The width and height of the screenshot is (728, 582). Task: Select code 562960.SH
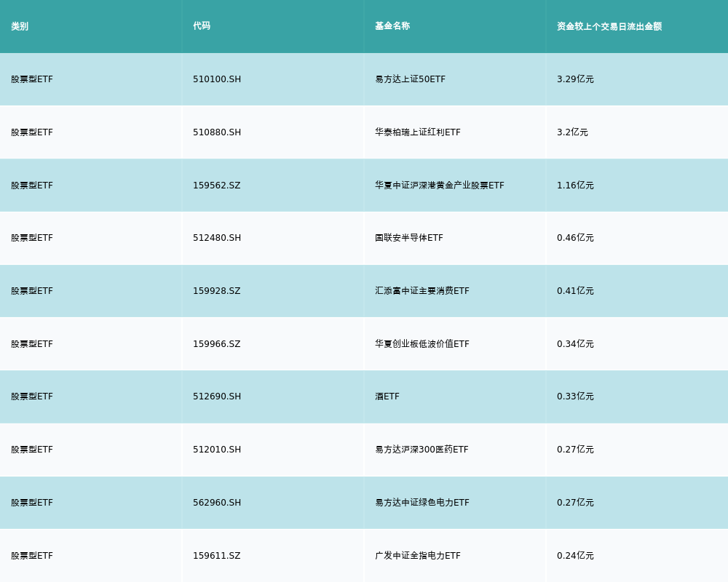tap(217, 503)
